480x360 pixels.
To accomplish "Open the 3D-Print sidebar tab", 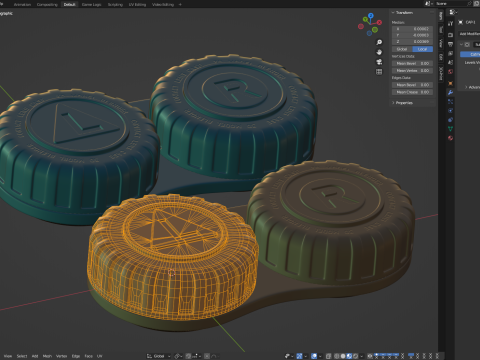I will tap(441, 73).
